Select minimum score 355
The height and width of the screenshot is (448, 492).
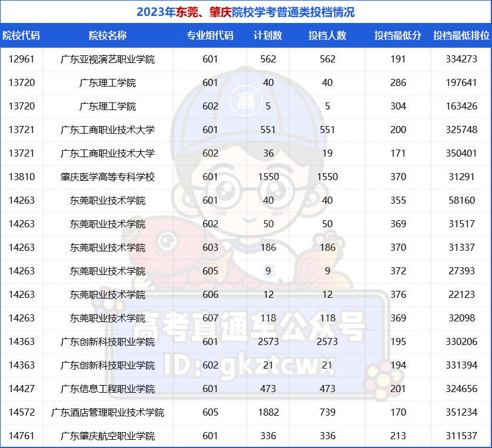click(398, 200)
